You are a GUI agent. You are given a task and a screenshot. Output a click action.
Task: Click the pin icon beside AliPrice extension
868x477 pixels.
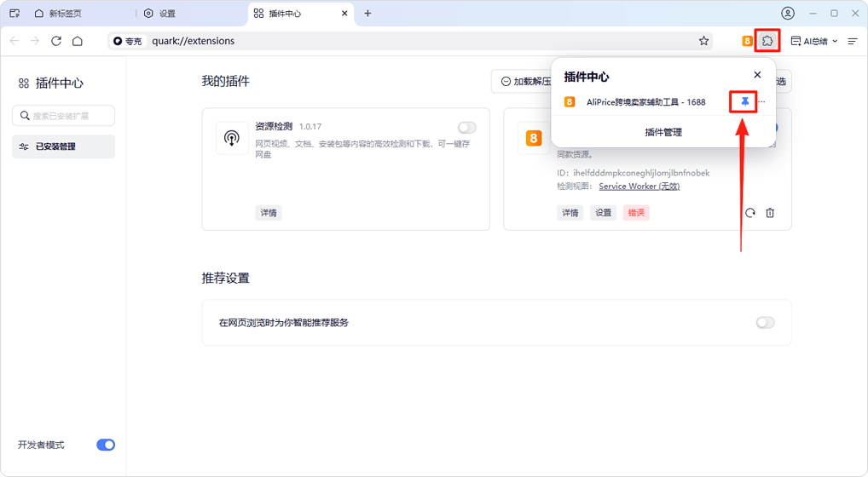click(x=744, y=101)
